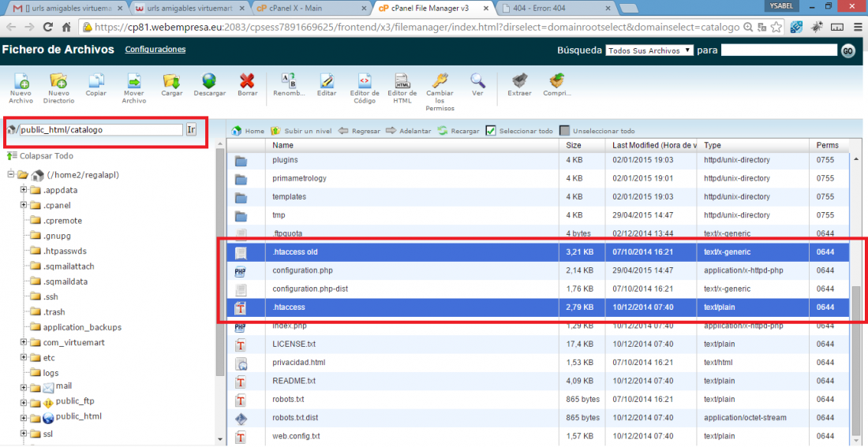
Task: Collapse the /home2/regalapl root node
Action: tap(11, 175)
